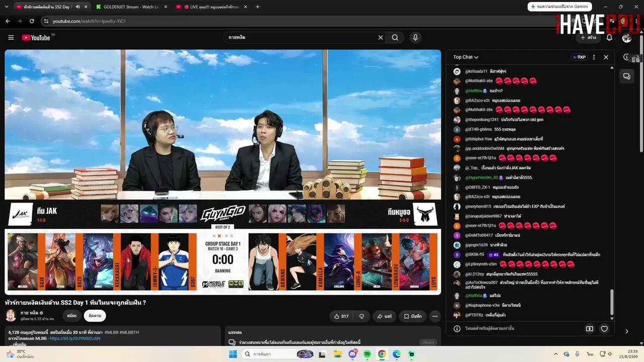Clear the YouTube search box text
Screen dimensions: 644x362
click(x=380, y=37)
